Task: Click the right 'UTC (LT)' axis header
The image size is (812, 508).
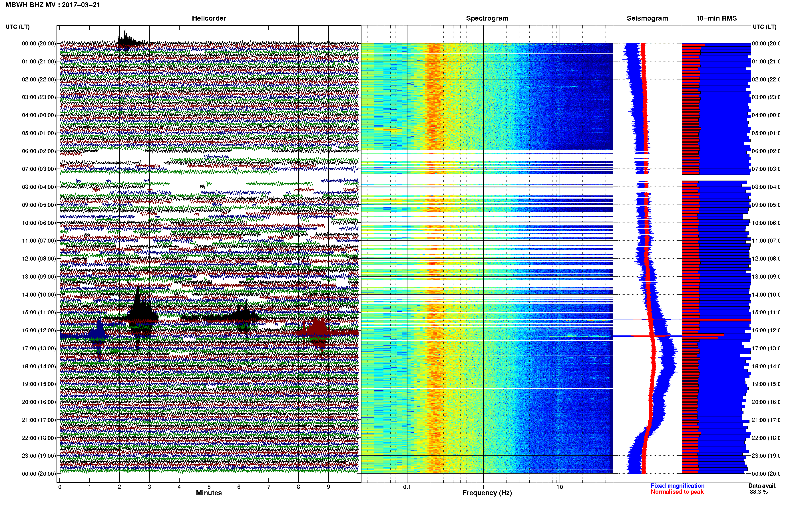Action: tap(764, 27)
